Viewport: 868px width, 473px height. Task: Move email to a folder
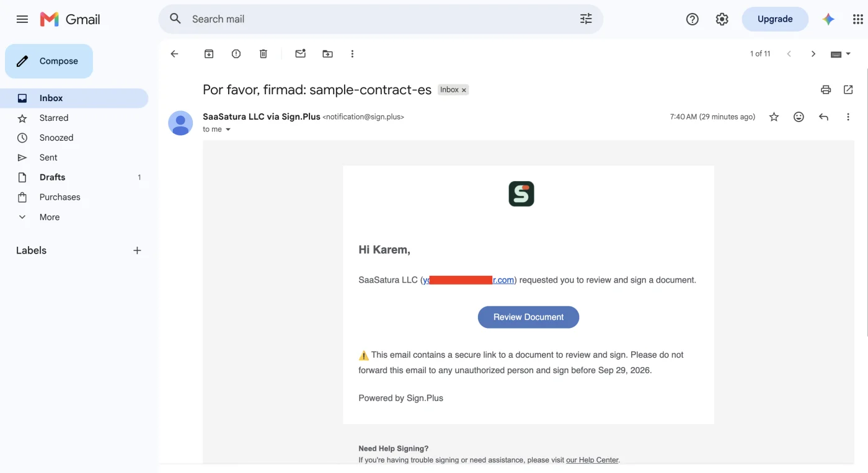327,54
